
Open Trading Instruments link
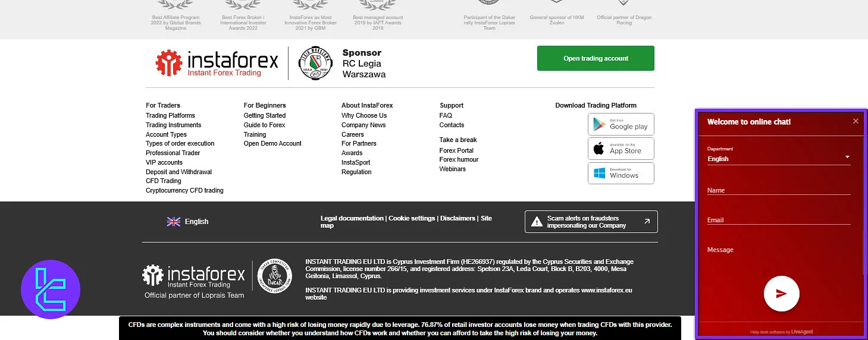tap(173, 125)
